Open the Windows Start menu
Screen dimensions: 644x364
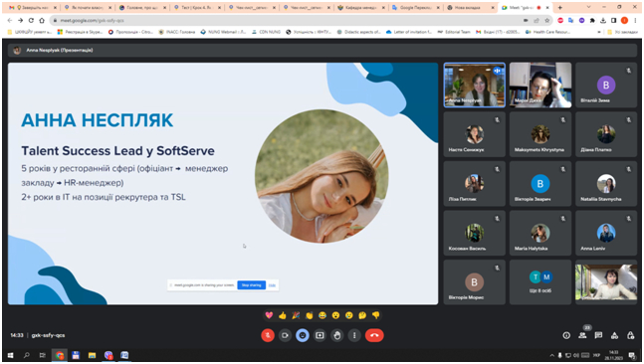coord(10,355)
